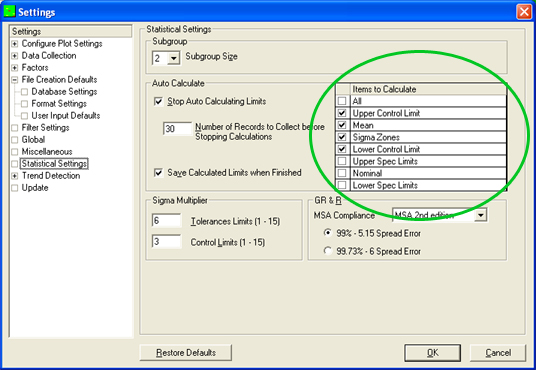536x370 pixels.
Task: Click the Tolerances Limits input field
Action: coord(166,221)
